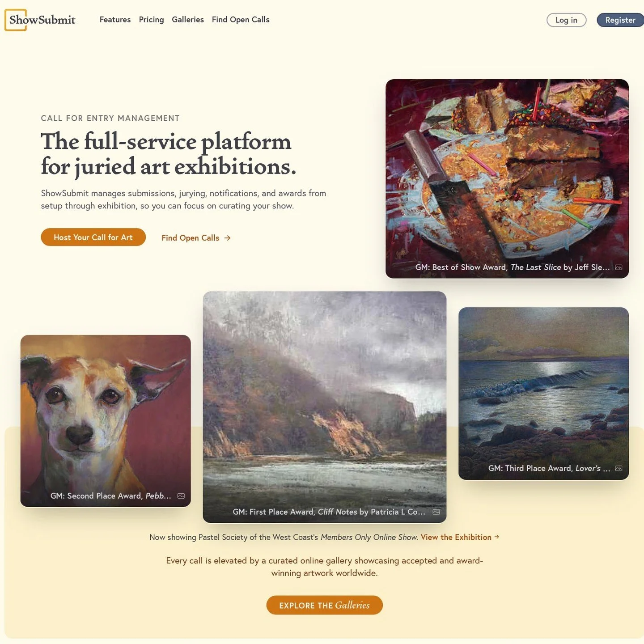Select Find Open Calls in the navbar
Image resolution: width=644 pixels, height=644 pixels.
coord(241,20)
